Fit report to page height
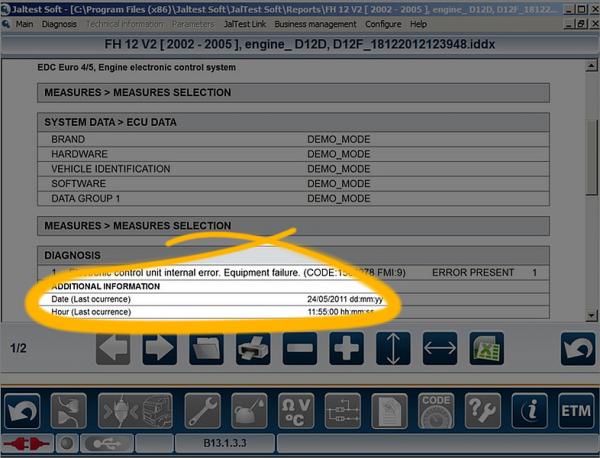Screen dimensions: 600x458 pyautogui.click(x=393, y=348)
